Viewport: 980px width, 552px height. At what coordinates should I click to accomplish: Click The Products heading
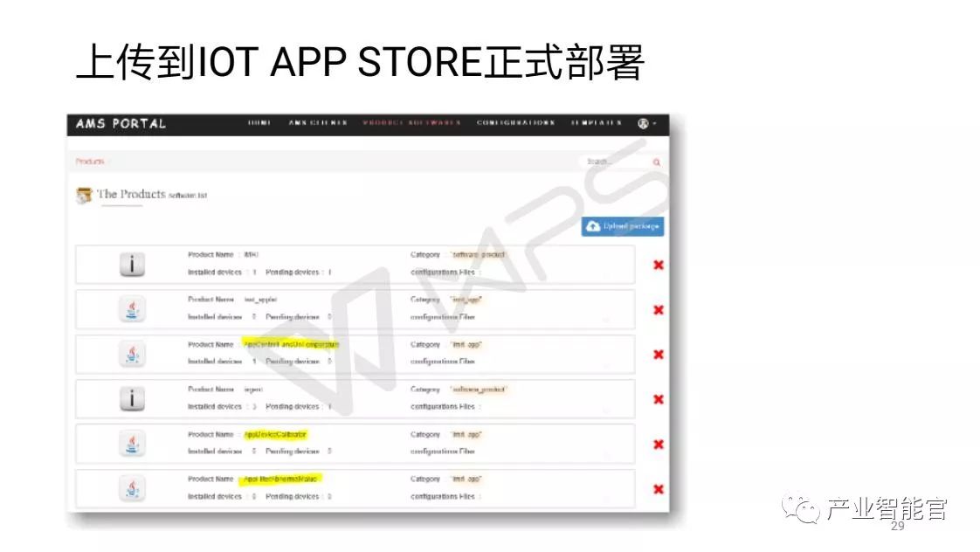[131, 195]
